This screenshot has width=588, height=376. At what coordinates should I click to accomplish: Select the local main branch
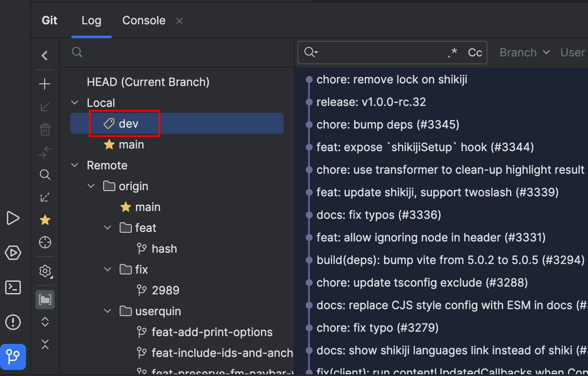(131, 145)
